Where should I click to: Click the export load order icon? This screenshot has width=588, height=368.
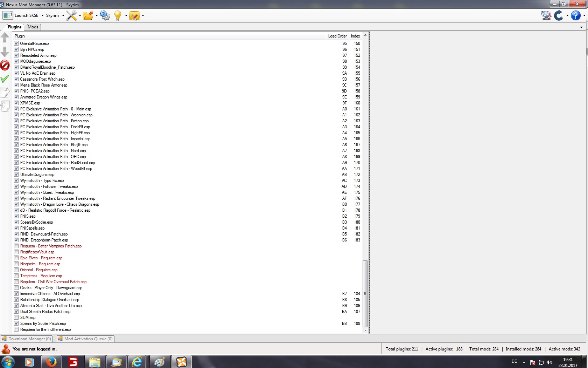[5, 92]
